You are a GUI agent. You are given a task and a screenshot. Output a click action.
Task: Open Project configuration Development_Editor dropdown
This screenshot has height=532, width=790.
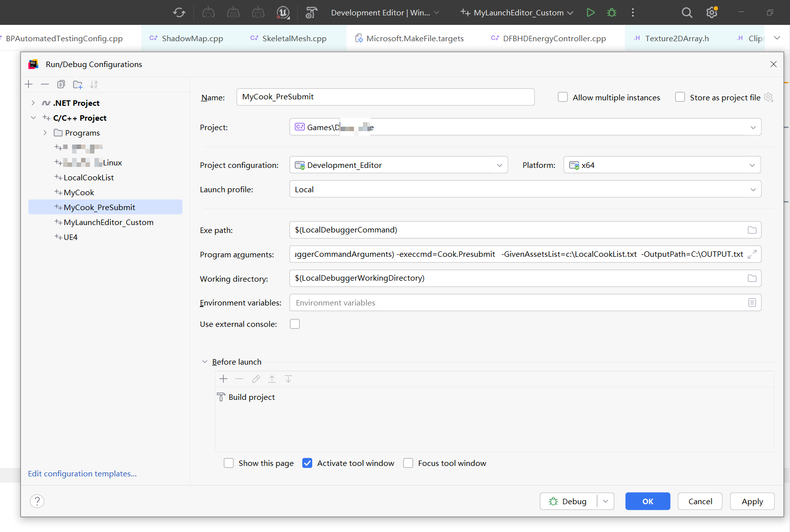398,165
